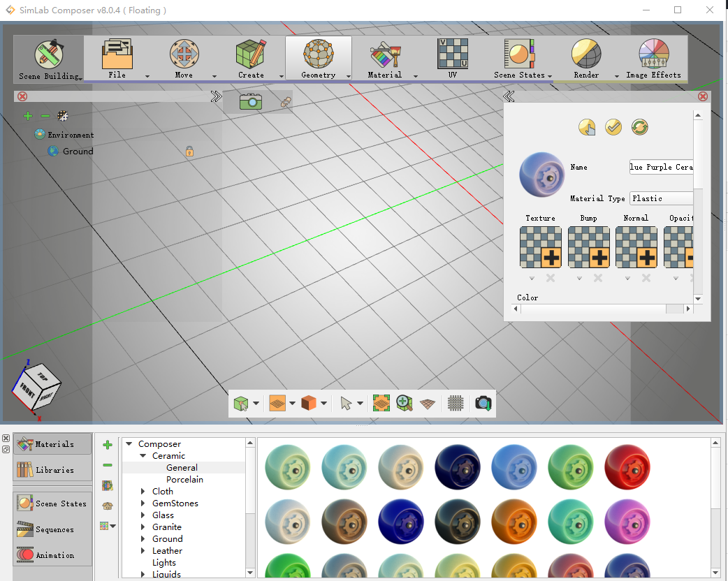
Task: Expand the scene browser with double arrows
Action: (x=216, y=96)
